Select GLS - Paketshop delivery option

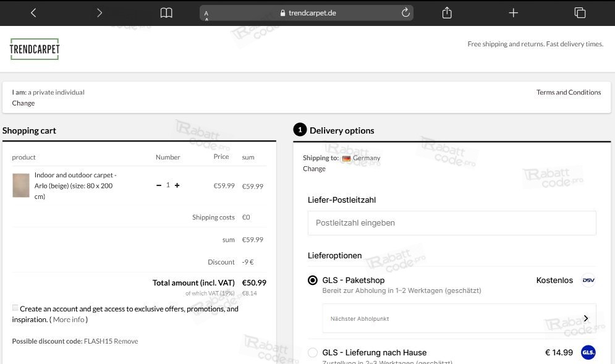pyautogui.click(x=313, y=280)
